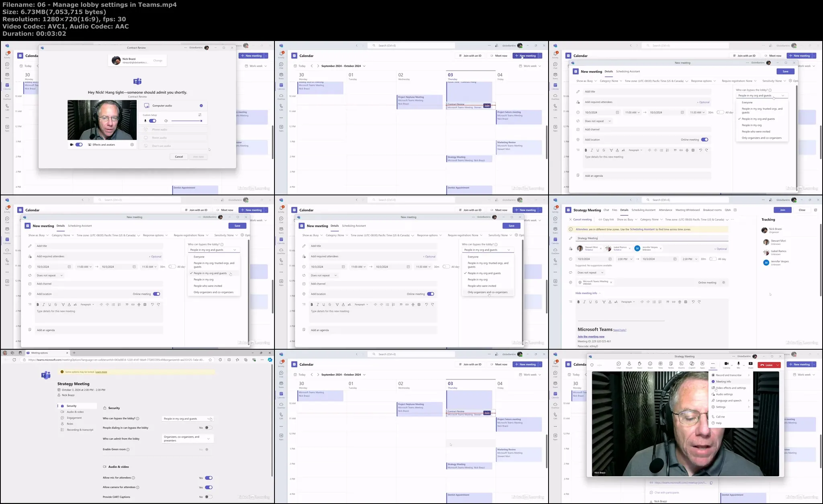Click the Share icon in the call toolbar

pos(750,365)
